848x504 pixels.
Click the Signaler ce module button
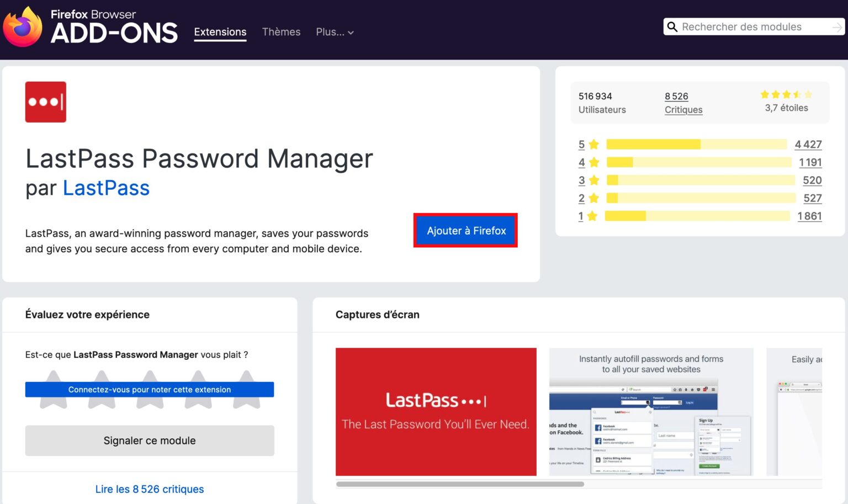point(150,441)
